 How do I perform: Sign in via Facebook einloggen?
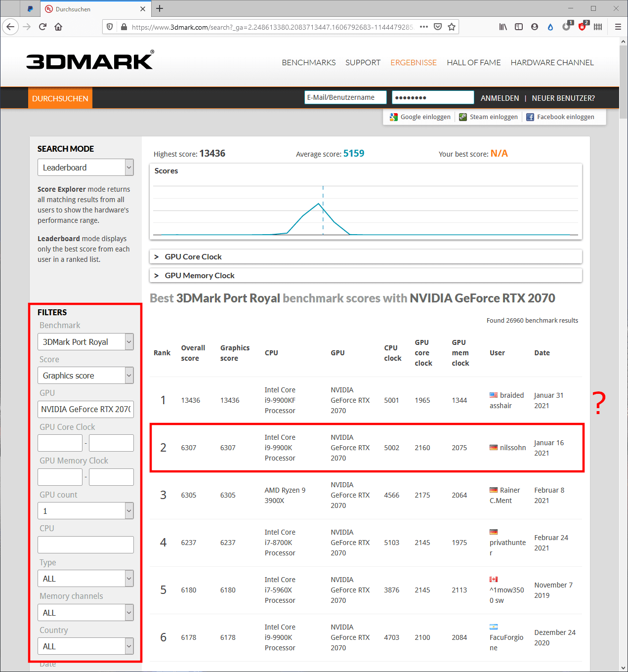tap(560, 117)
